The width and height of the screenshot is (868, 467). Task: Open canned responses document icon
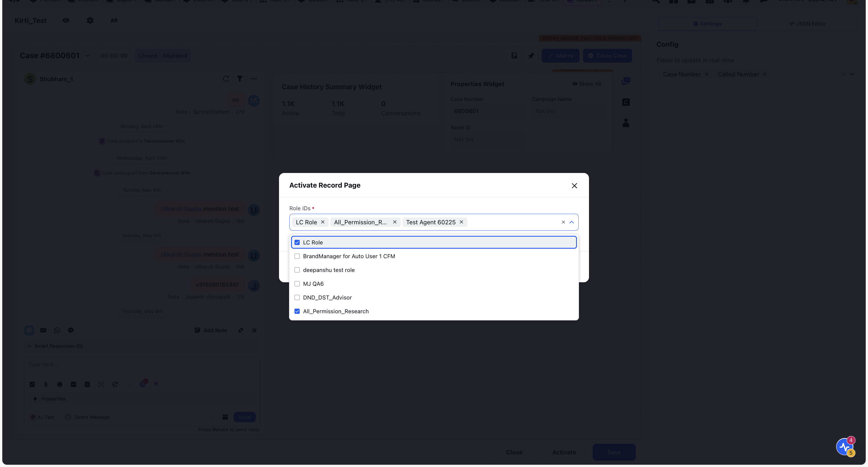click(87, 384)
